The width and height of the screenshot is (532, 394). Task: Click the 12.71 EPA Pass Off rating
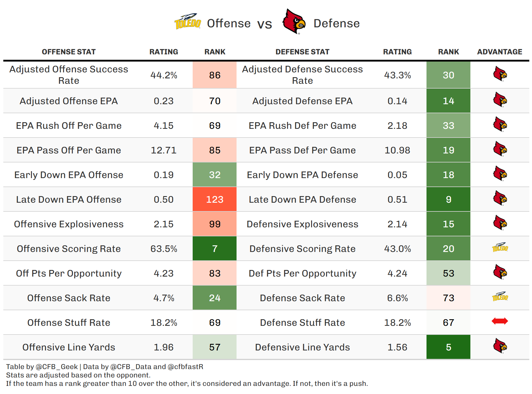pos(164,150)
